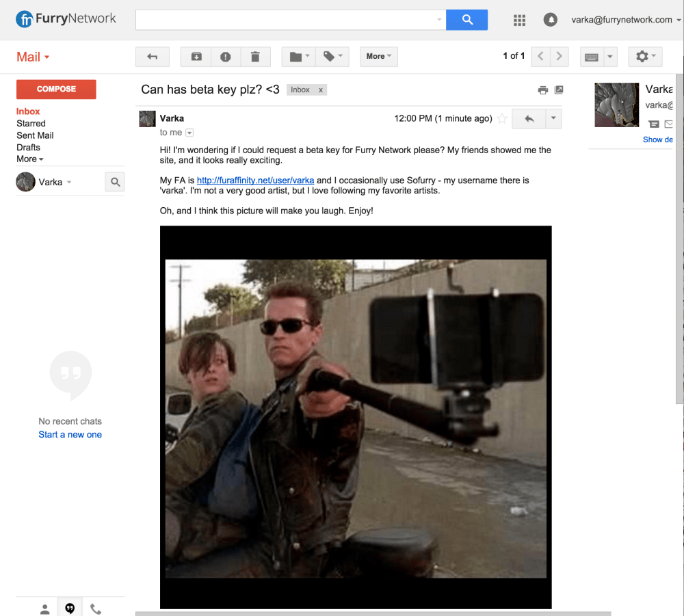Click inside the mail search field
The width and height of the screenshot is (684, 616).
[x=287, y=20]
